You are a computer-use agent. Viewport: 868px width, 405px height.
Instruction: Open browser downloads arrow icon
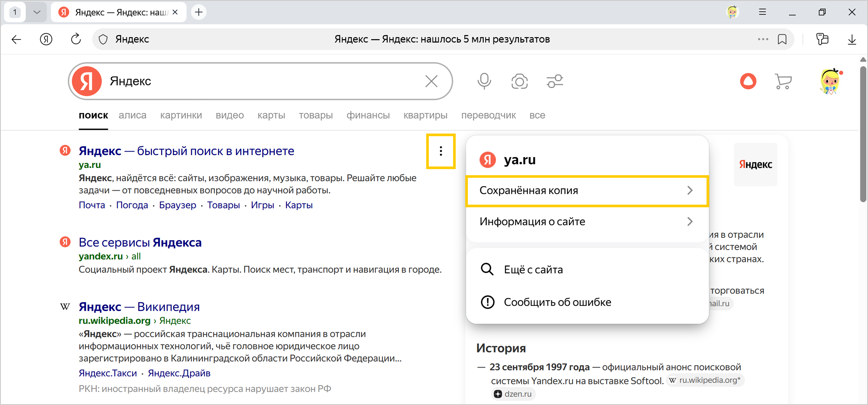[x=852, y=39]
